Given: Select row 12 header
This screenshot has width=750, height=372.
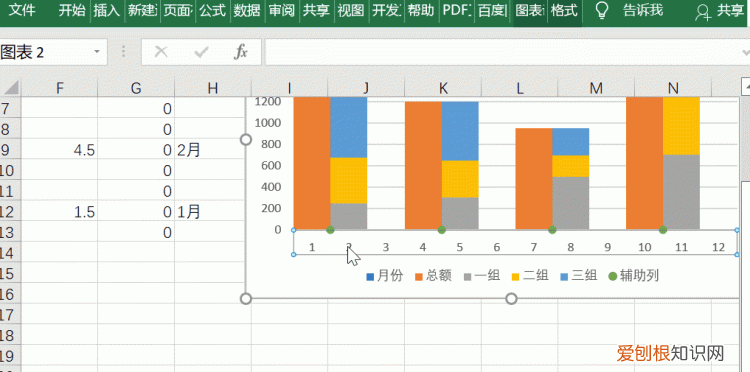Looking at the screenshot, I should [10, 211].
